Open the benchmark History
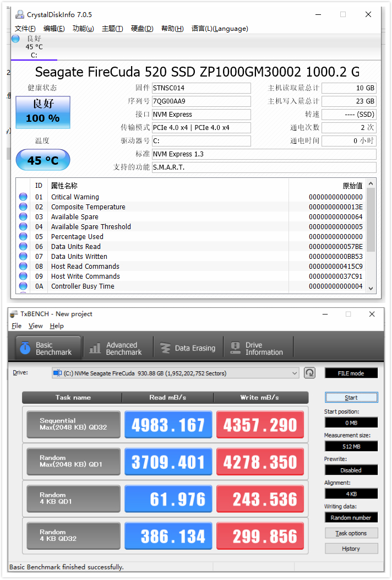392x580 pixels. coord(351,549)
